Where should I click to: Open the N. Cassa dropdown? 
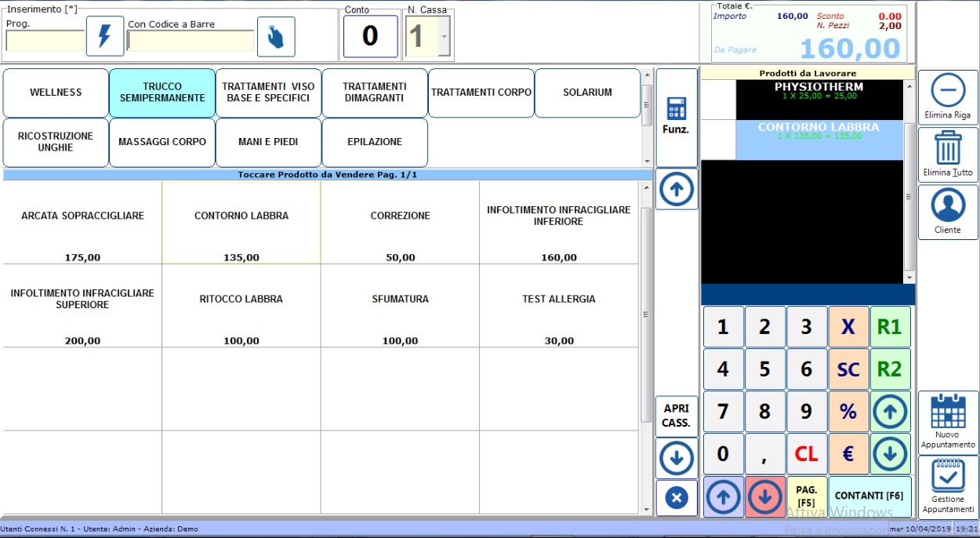445,37
